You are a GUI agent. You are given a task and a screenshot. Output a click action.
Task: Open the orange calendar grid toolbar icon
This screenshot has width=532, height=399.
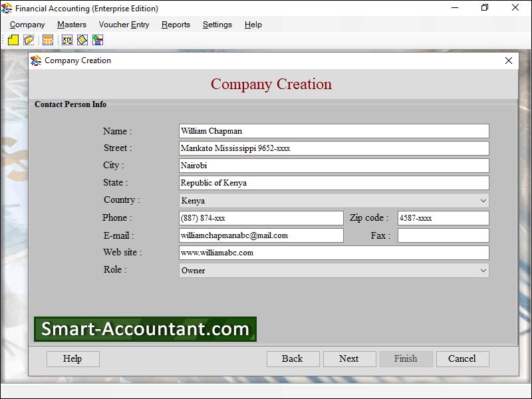pos(48,41)
